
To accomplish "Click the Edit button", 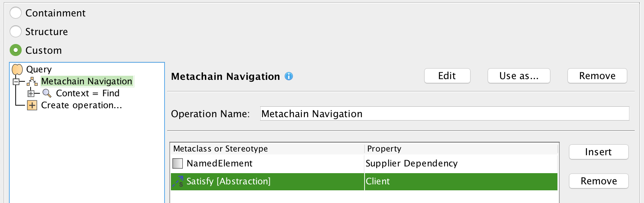I will click(447, 76).
